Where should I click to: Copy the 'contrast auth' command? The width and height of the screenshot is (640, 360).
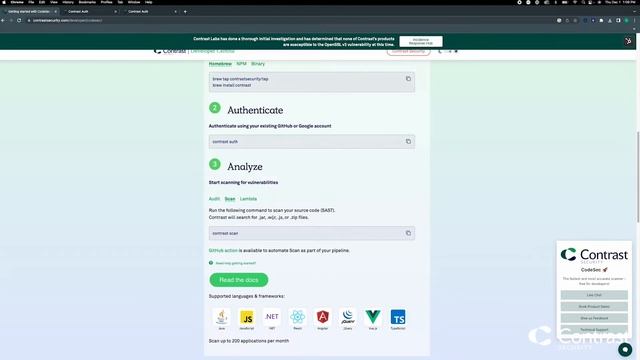pyautogui.click(x=408, y=142)
